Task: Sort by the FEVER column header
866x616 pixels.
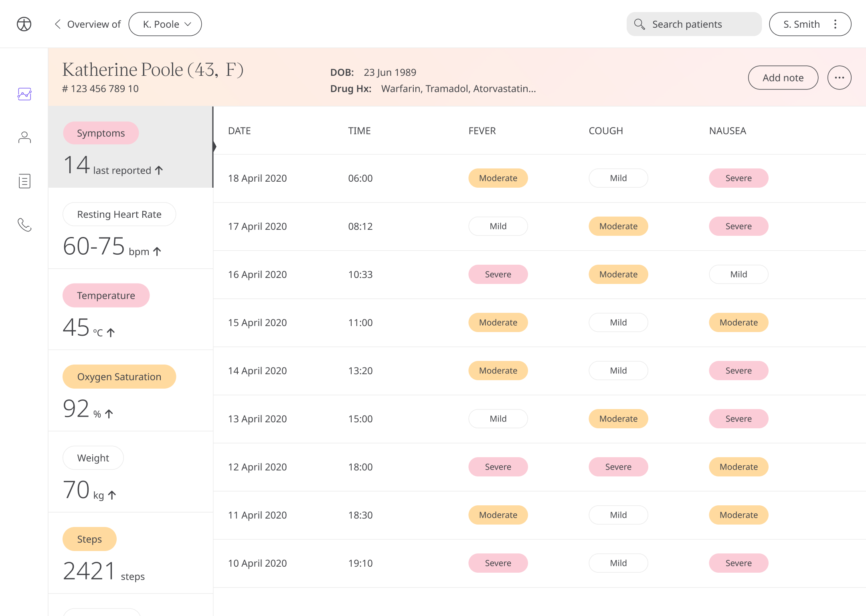Action: (482, 131)
